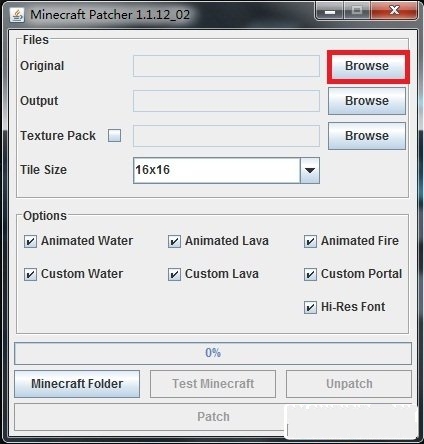Image resolution: width=424 pixels, height=444 pixels.
Task: Toggle Custom Portal checkbox
Action: coord(310,274)
